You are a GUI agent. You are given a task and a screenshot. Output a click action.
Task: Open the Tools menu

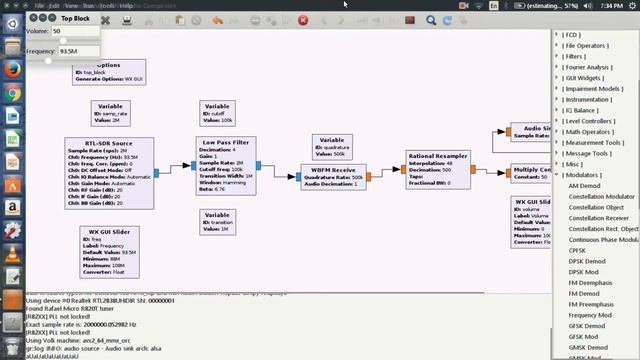(x=107, y=6)
